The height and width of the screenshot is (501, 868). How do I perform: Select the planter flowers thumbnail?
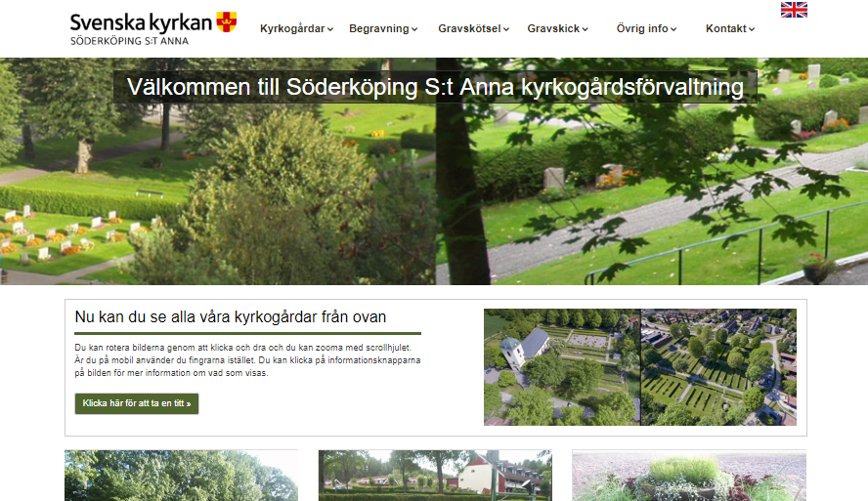(689, 476)
